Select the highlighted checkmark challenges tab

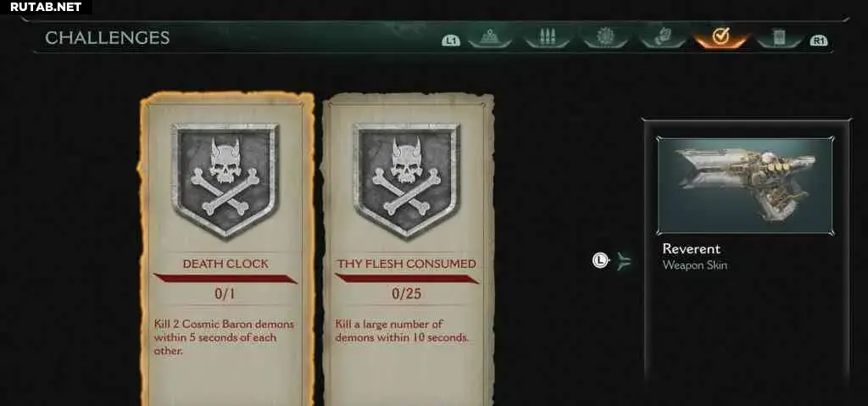coord(721,37)
